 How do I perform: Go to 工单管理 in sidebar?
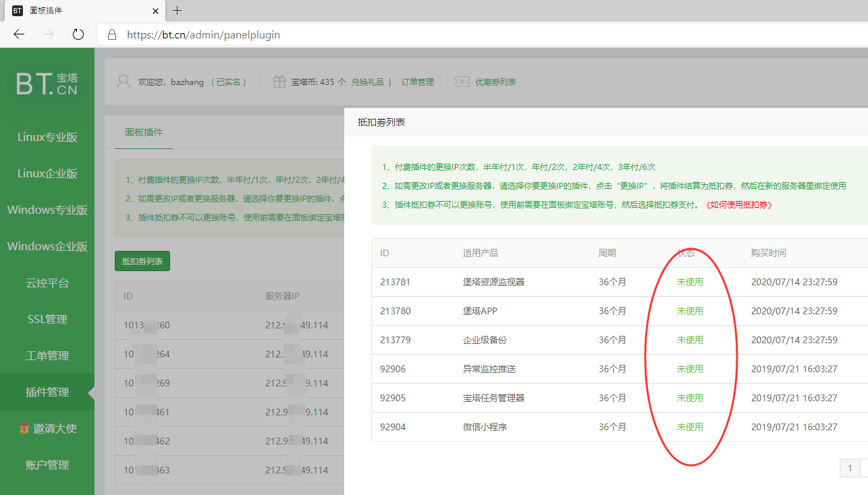(47, 355)
